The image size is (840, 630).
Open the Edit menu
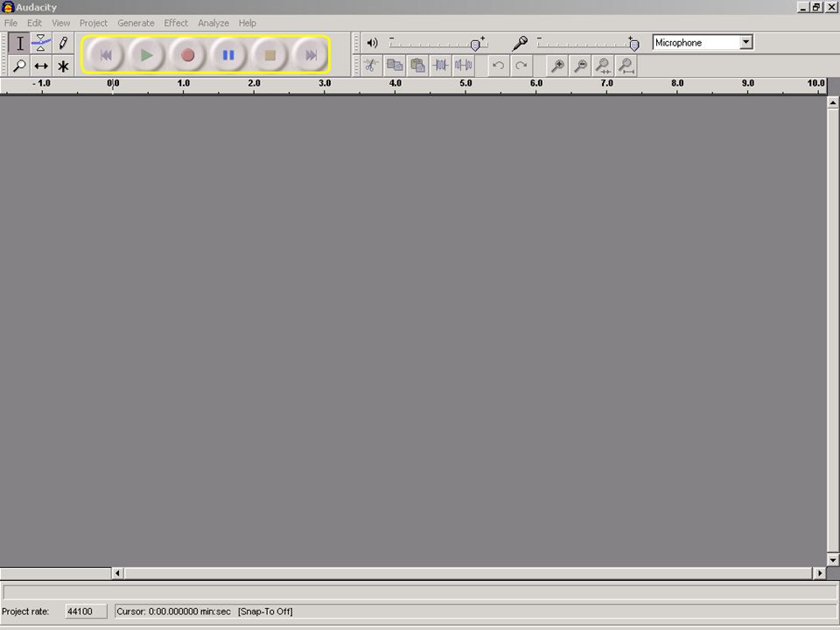click(x=34, y=23)
